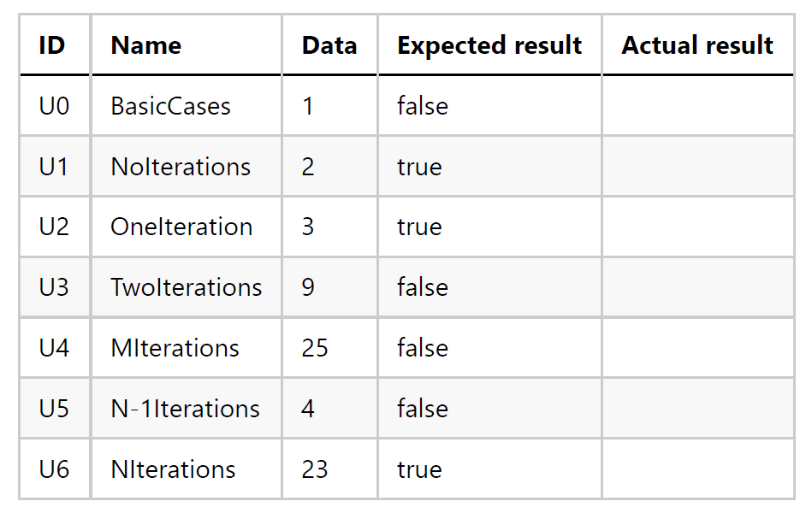Click the Actual result column header
Image resolution: width=812 pixels, height=513 pixels.
tap(697, 45)
